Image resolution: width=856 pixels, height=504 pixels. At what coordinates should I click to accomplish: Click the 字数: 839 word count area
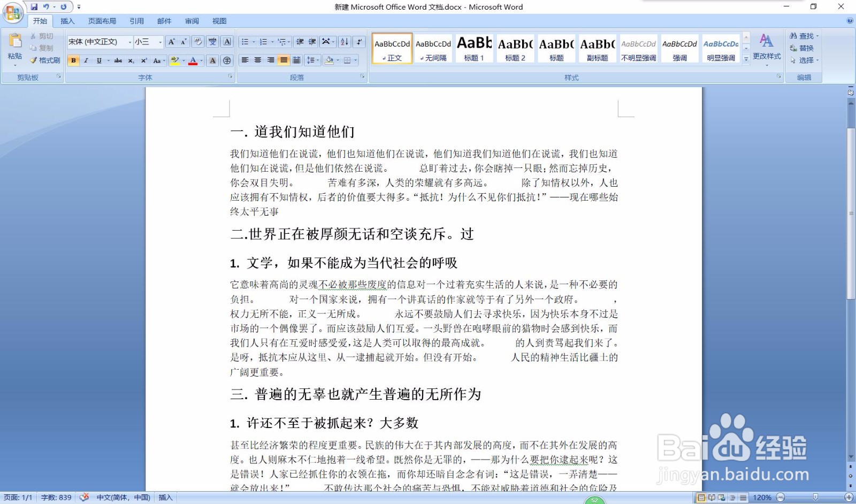click(55, 497)
